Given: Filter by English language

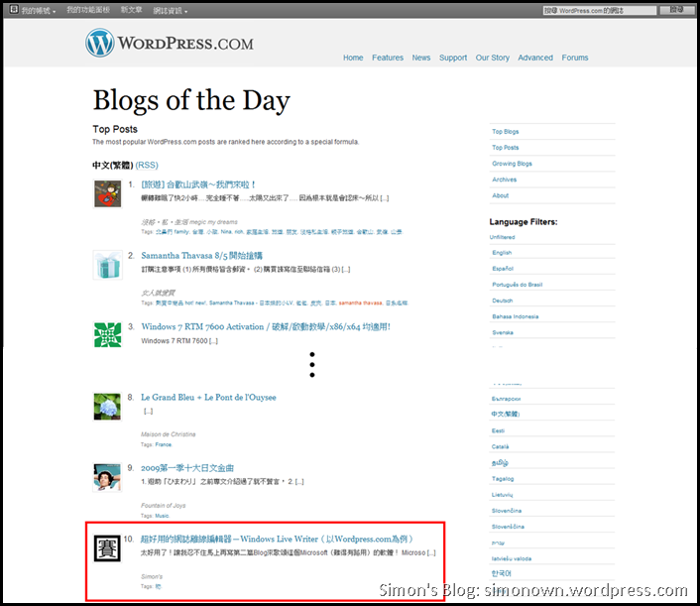Looking at the screenshot, I should point(502,253).
